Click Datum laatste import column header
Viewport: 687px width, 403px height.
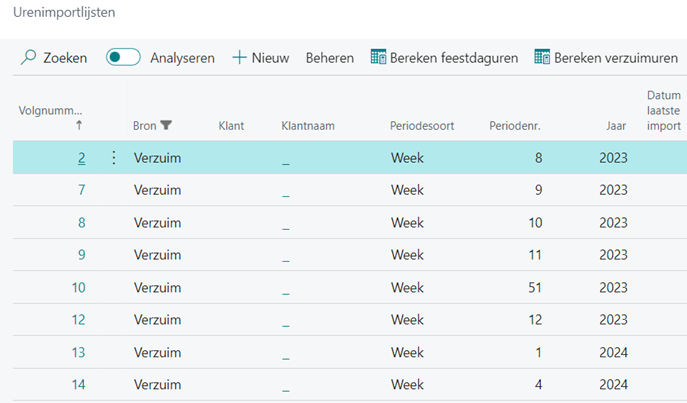coord(663,110)
